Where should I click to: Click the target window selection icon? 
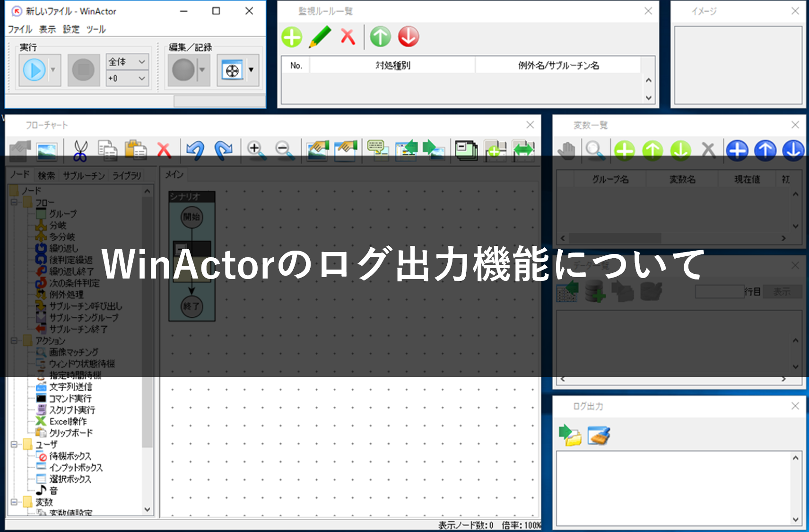pos(232,70)
